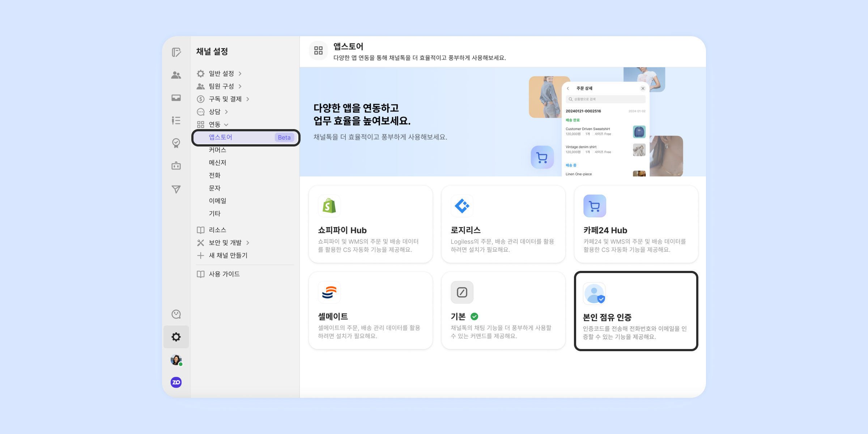This screenshot has height=434, width=868.
Task: Click the chatbot robot icon in left rail
Action: click(176, 166)
